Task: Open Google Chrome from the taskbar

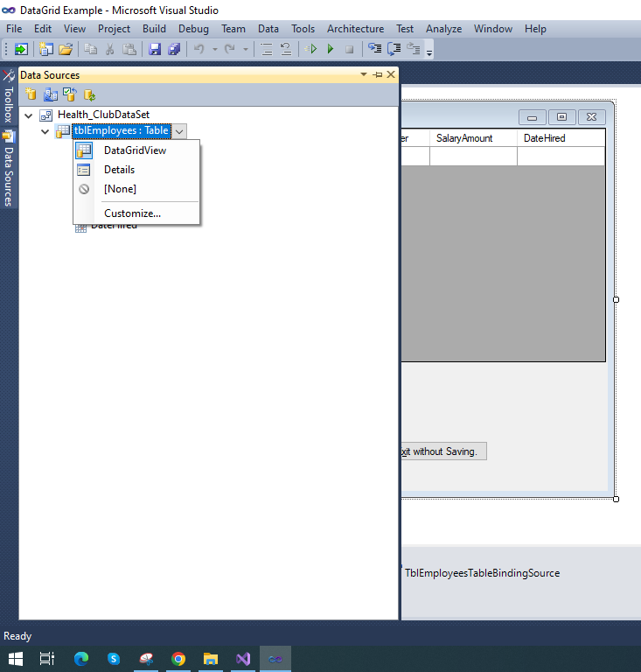Action: [x=178, y=658]
